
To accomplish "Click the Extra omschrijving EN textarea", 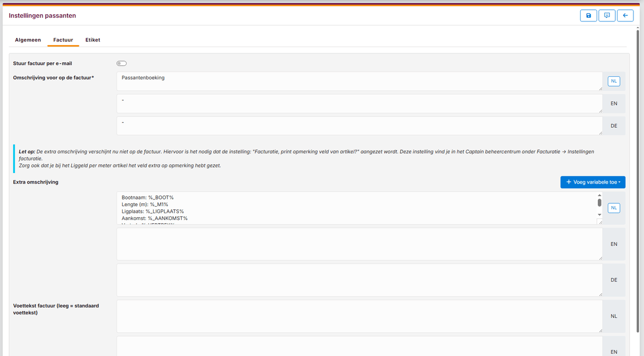I will pos(359,244).
